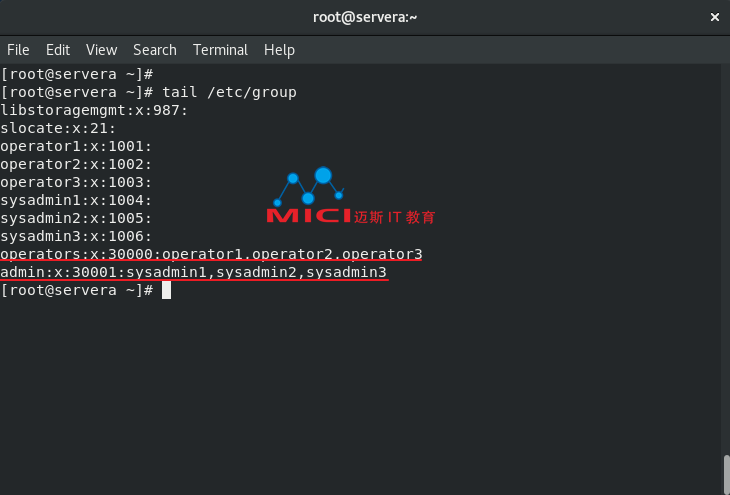Click the libstoragemgmt:x:987 line
Image resolution: width=730 pixels, height=495 pixels.
pos(94,110)
